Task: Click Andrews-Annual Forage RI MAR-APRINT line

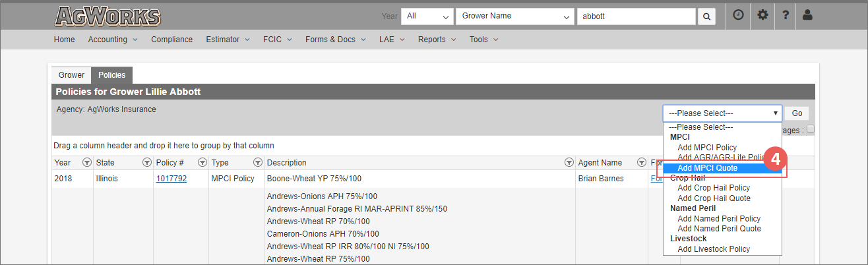Action: click(357, 209)
